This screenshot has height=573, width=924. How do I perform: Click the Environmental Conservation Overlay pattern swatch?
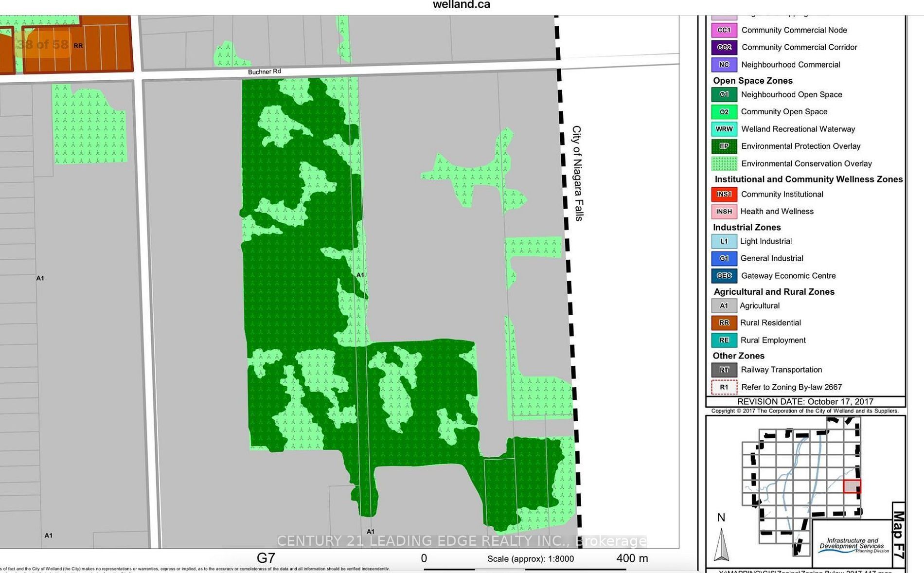click(x=724, y=163)
